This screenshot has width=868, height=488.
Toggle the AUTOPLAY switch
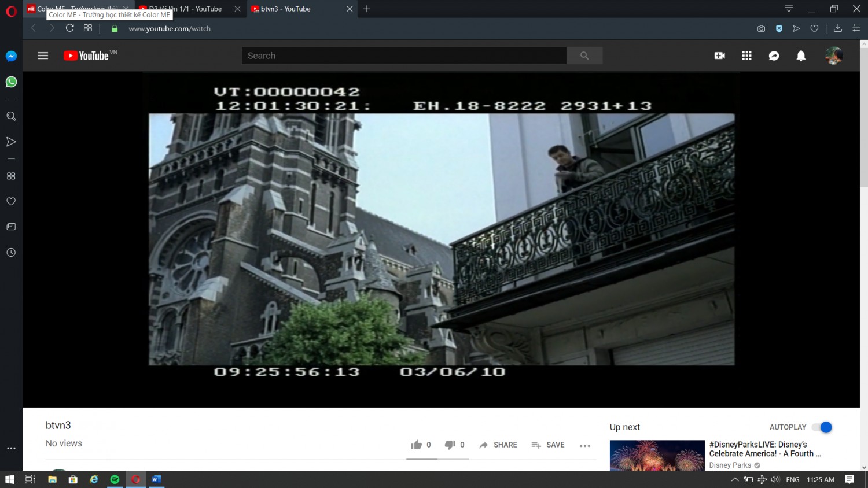822,427
